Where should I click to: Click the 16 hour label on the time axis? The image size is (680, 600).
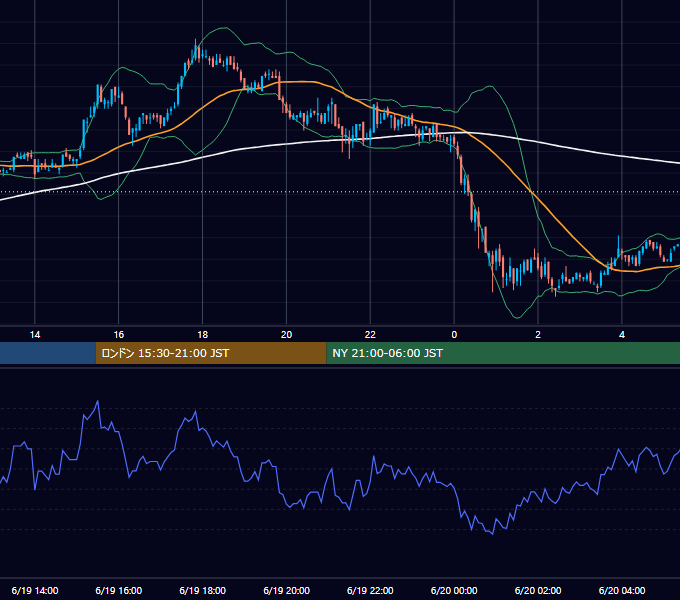tap(118, 335)
